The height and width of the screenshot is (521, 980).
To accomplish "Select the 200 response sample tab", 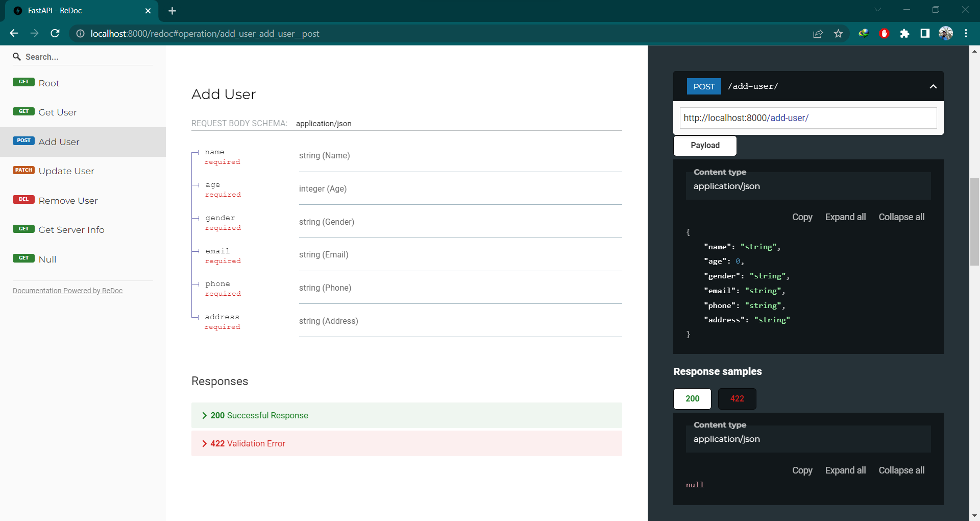I will coord(692,399).
